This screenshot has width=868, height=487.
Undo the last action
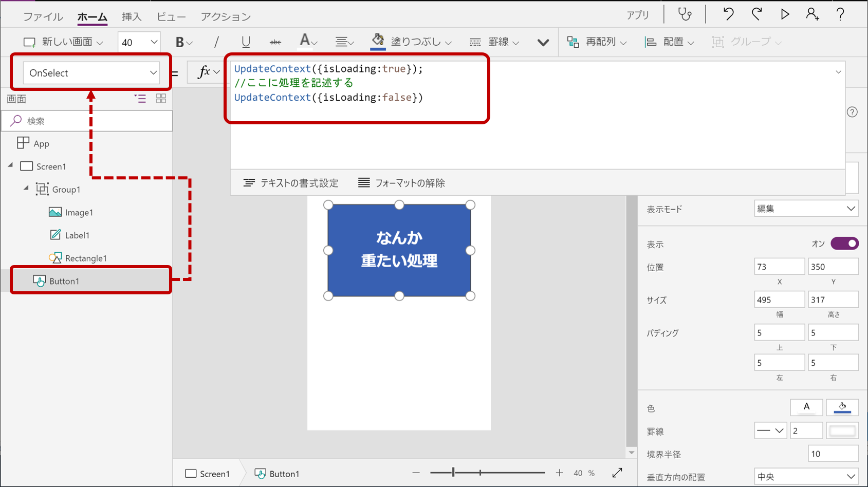click(728, 14)
